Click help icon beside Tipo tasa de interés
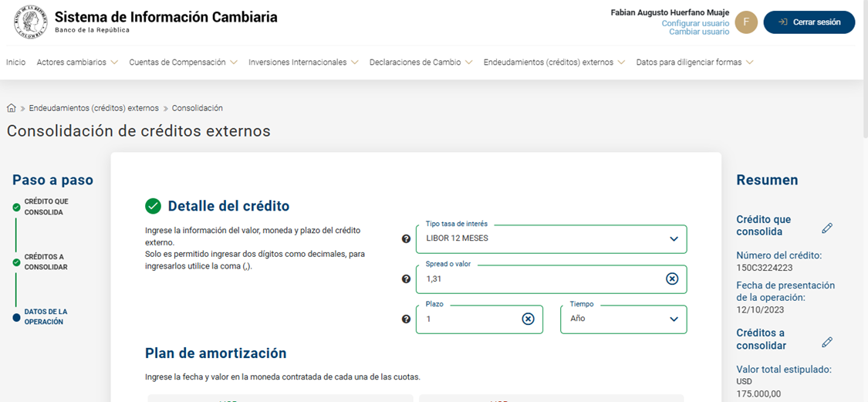 click(x=407, y=239)
